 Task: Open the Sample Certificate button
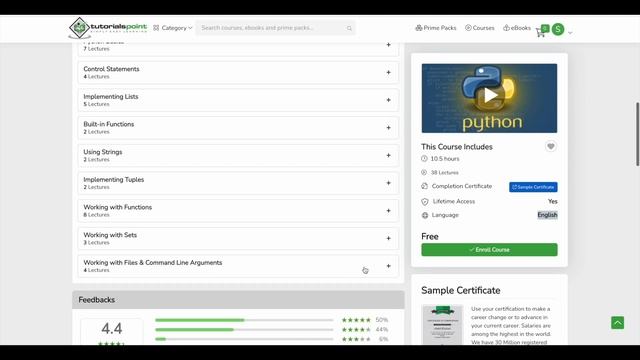click(533, 187)
